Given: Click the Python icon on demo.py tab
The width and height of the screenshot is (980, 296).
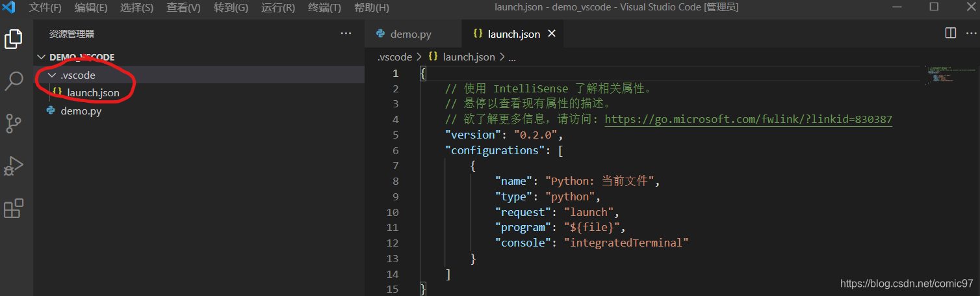Looking at the screenshot, I should click(380, 34).
